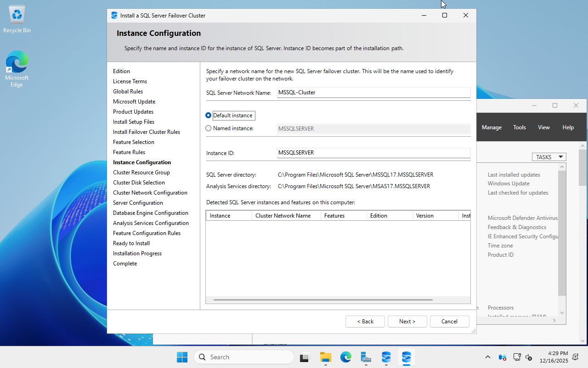Switch to the SQL Server setup taskbar icon

point(407,357)
